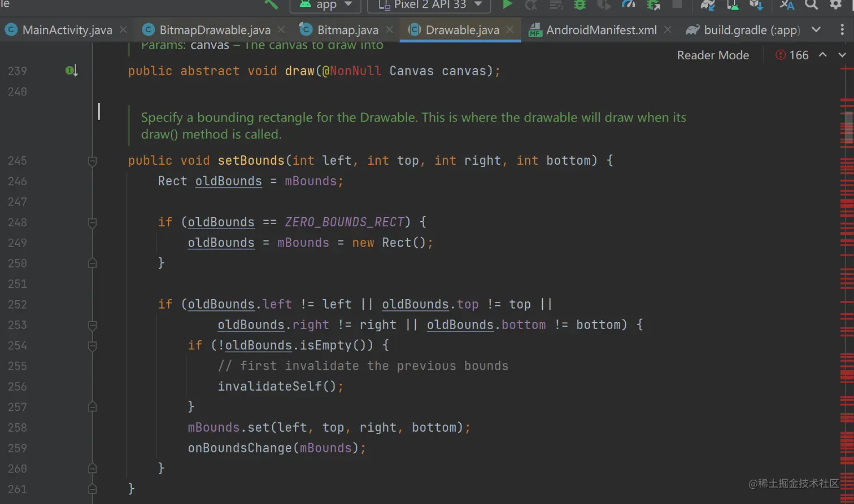Close the AndroidManifest.xml tab

[668, 29]
